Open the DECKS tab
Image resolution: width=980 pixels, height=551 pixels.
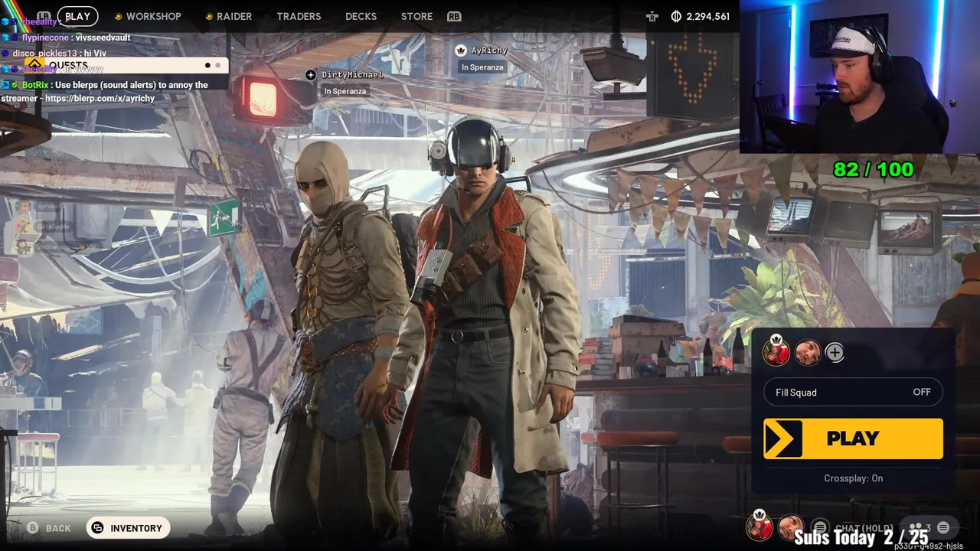(361, 16)
